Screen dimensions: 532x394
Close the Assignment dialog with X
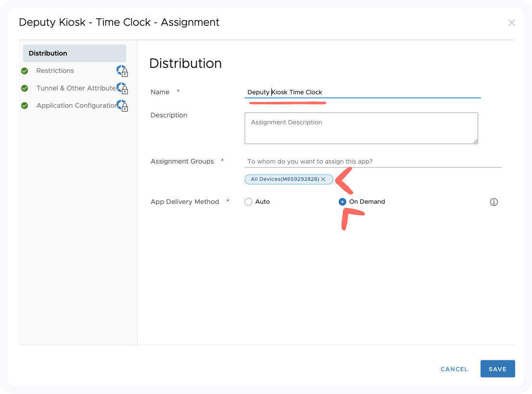click(x=512, y=23)
